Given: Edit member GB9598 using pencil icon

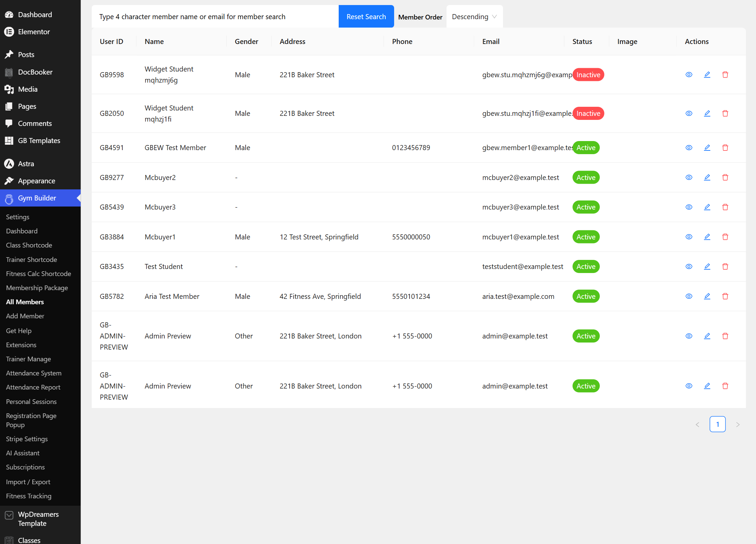Looking at the screenshot, I should (707, 75).
